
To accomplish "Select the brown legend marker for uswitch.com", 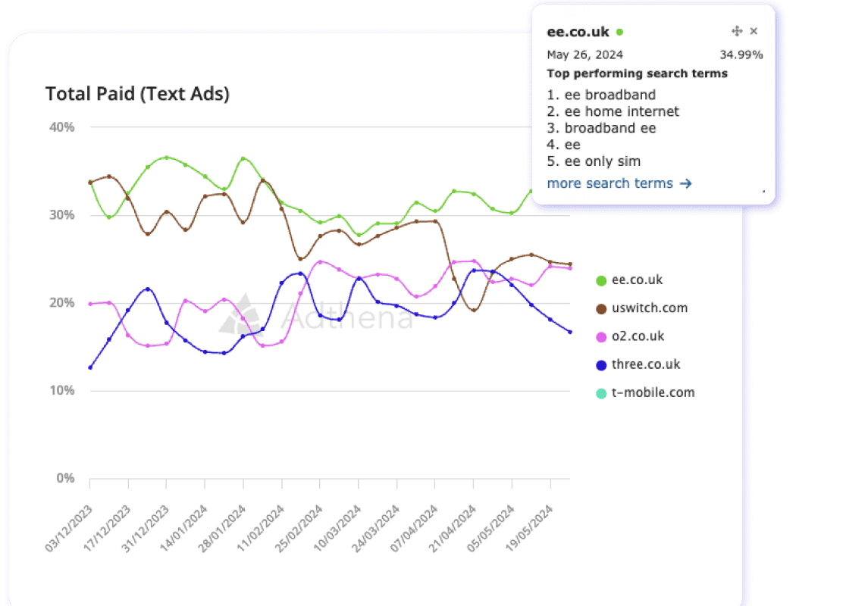I will (603, 308).
